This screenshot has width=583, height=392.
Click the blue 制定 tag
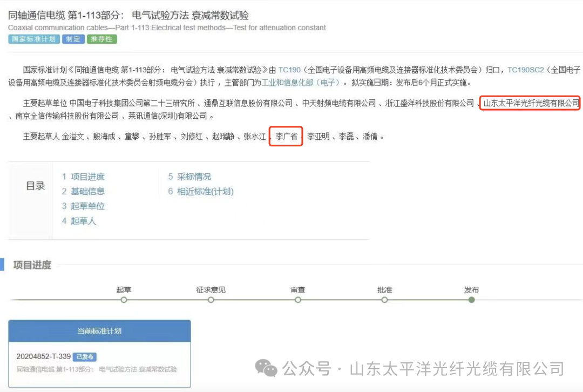[73, 39]
